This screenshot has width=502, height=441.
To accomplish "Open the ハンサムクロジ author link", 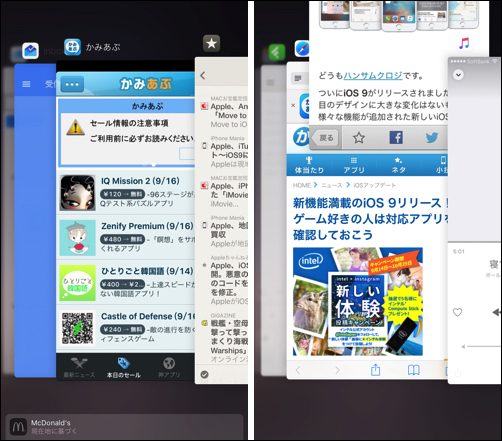I will [x=373, y=76].
